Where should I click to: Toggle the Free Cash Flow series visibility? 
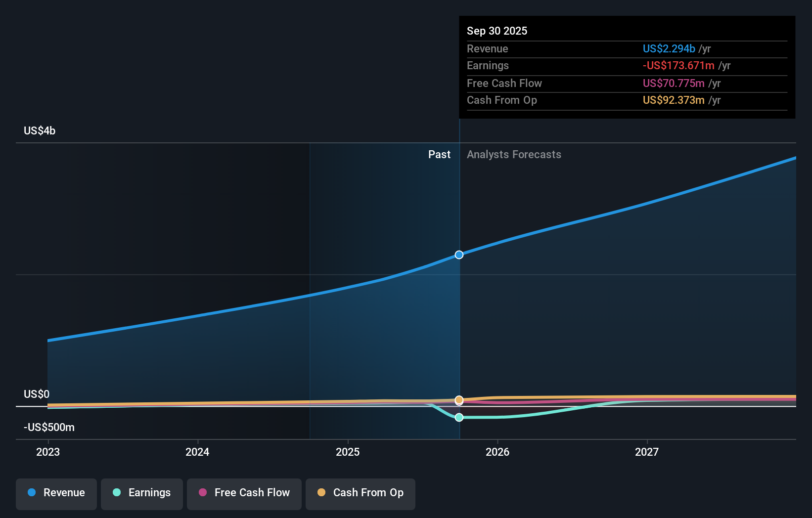click(x=244, y=493)
